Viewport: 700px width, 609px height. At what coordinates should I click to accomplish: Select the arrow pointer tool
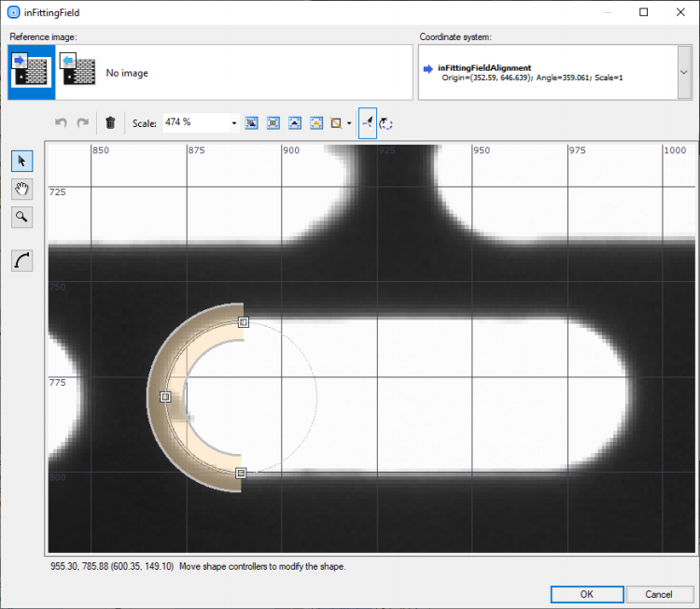[22, 161]
